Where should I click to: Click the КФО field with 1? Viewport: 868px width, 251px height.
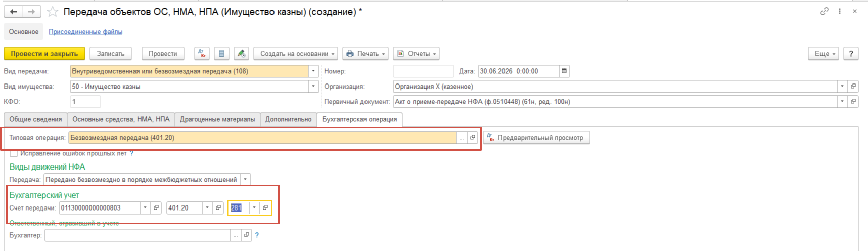[85, 102]
